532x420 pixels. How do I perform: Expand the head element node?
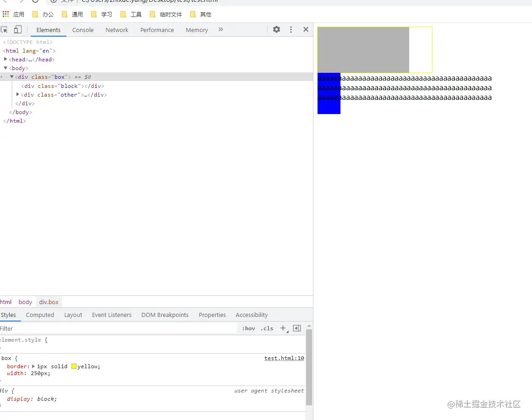(x=5, y=59)
